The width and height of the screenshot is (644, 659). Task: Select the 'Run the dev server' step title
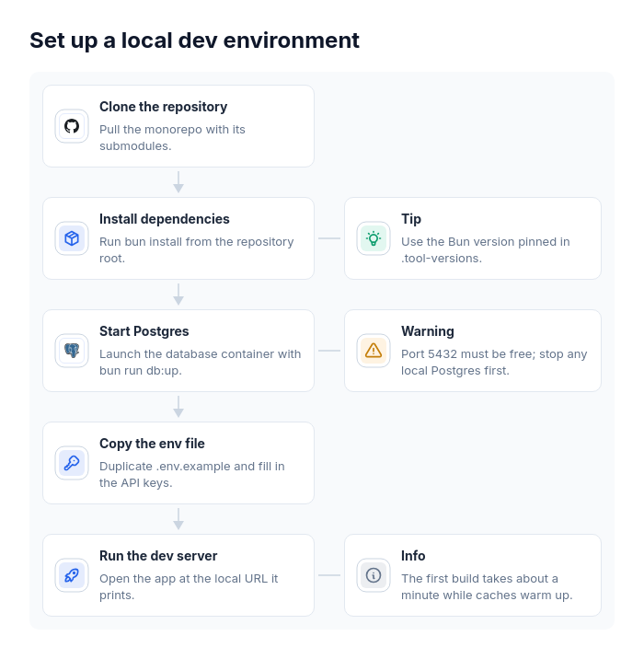click(158, 556)
